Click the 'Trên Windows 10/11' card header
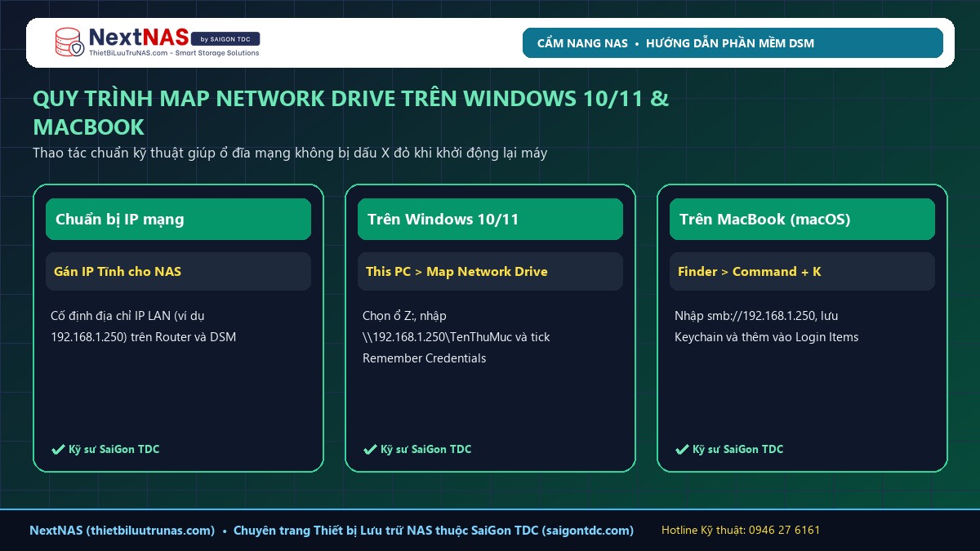980x551 pixels. point(490,219)
